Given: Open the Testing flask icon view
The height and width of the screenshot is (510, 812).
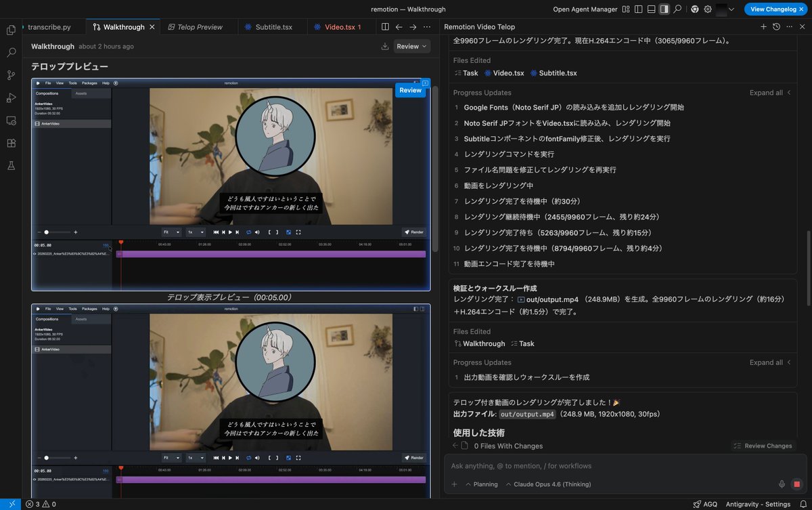Looking at the screenshot, I should click(11, 166).
